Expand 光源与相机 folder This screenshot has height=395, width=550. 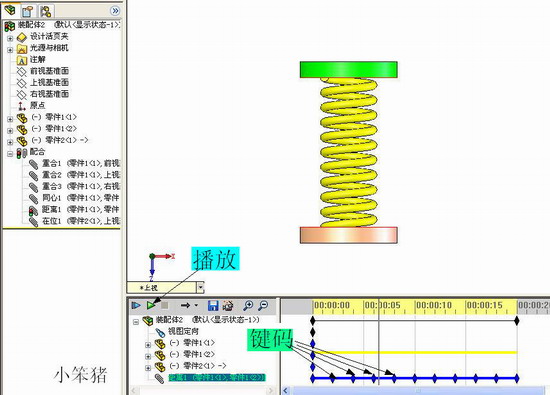10,50
